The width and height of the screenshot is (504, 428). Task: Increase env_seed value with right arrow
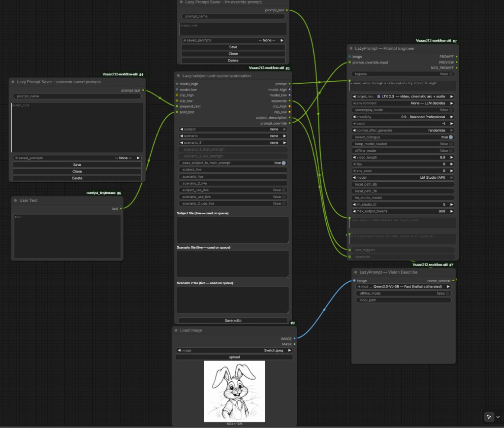pyautogui.click(x=452, y=171)
